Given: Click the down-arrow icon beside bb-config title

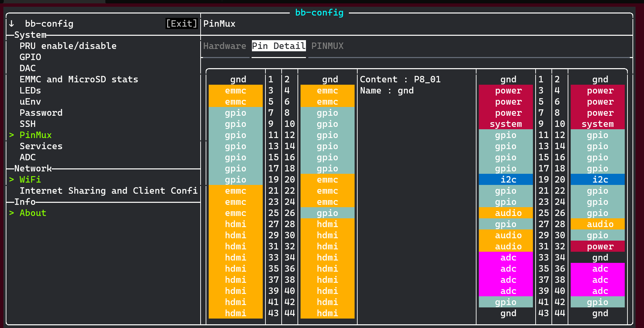Looking at the screenshot, I should tap(11, 24).
